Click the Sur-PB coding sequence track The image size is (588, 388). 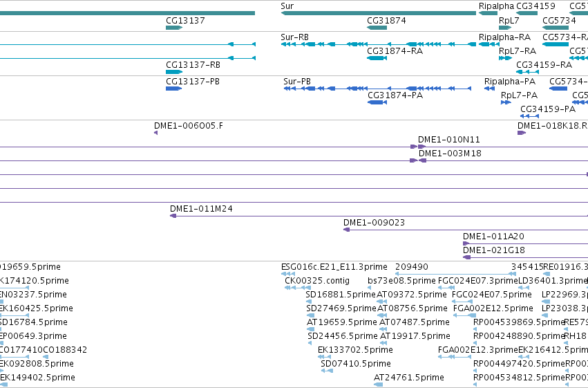click(377, 89)
